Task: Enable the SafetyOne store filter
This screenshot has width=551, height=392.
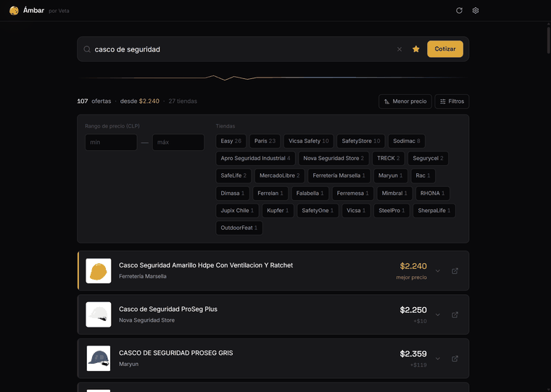Action: click(318, 211)
